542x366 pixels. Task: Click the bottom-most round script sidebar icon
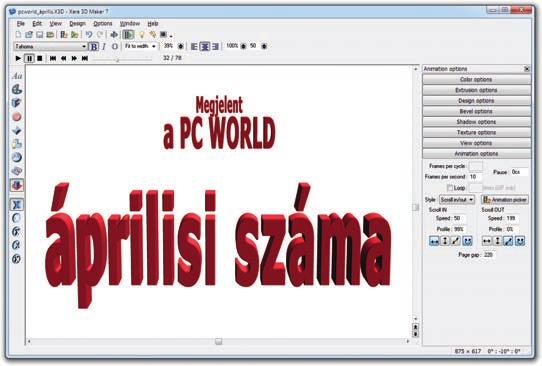point(17,259)
